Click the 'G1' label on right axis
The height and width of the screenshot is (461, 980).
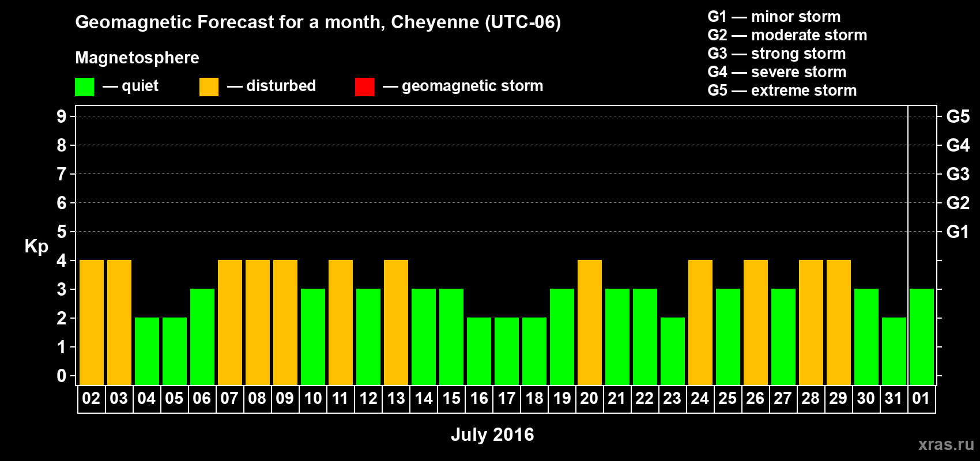tap(958, 232)
